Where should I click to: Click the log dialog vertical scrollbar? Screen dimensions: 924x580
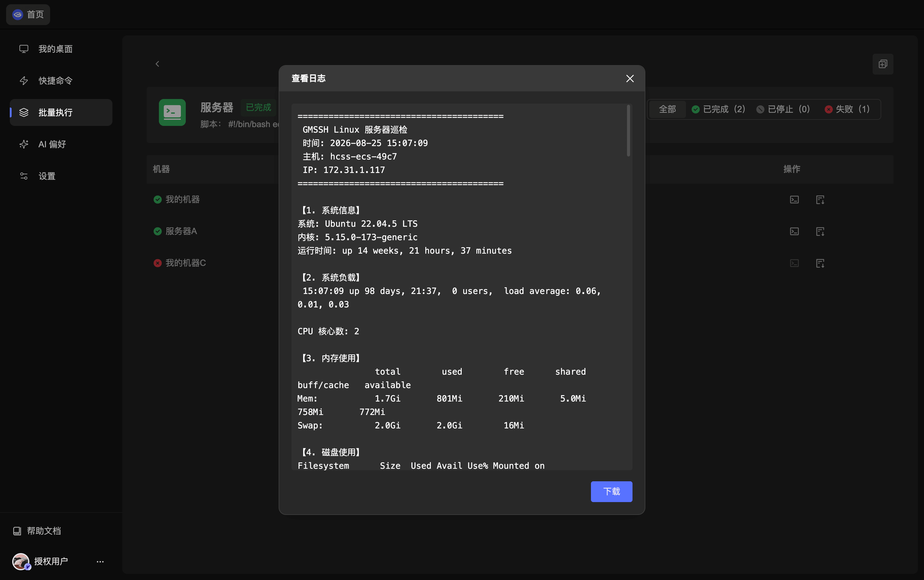(628, 130)
